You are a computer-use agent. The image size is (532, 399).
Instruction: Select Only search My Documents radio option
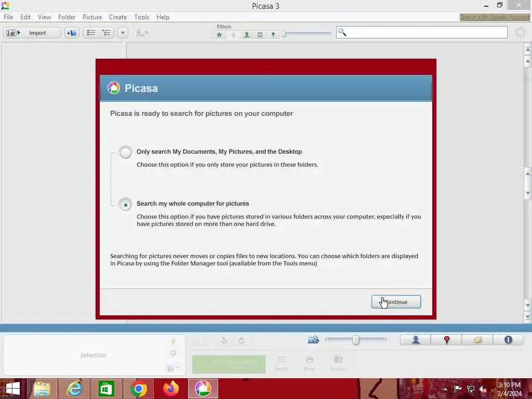coord(126,152)
